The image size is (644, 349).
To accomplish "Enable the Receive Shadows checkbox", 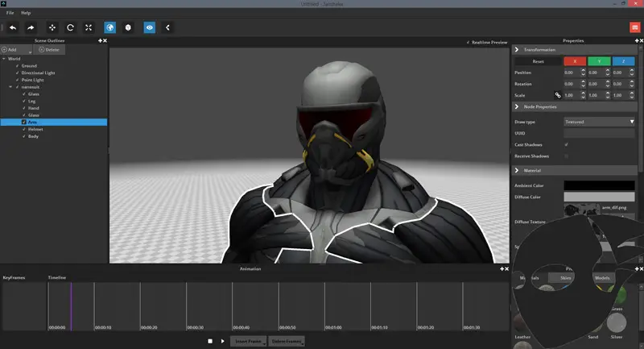I will [x=567, y=156].
